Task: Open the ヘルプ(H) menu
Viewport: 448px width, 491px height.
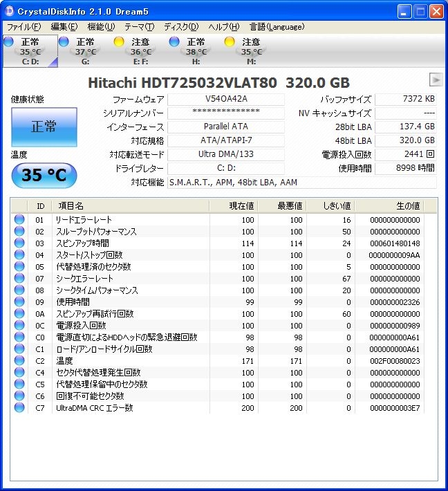Action: [x=224, y=27]
